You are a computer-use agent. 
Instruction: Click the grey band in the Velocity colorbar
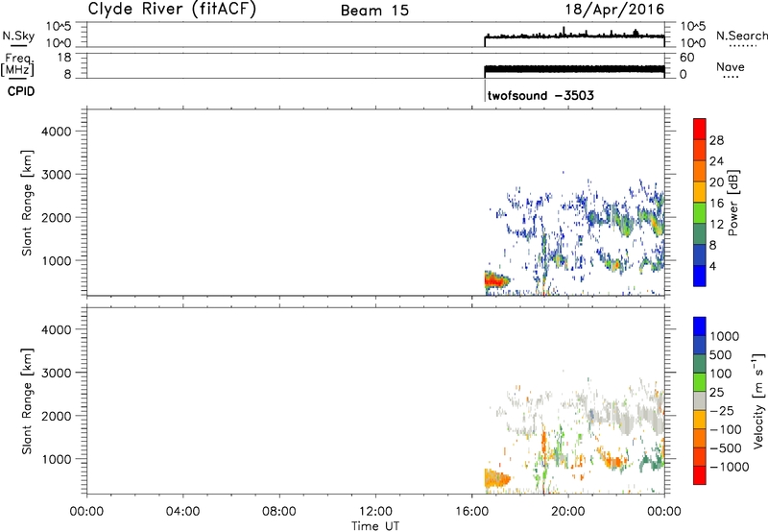700,401
